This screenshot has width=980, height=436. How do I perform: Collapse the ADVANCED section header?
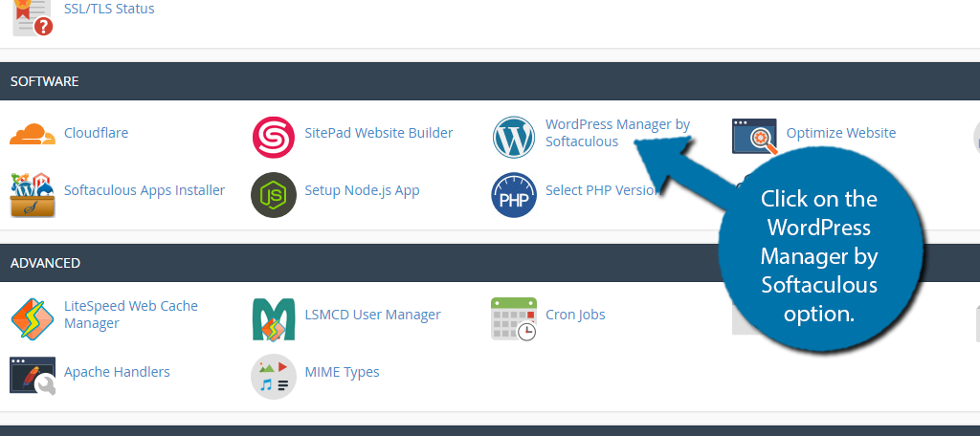coord(490,263)
